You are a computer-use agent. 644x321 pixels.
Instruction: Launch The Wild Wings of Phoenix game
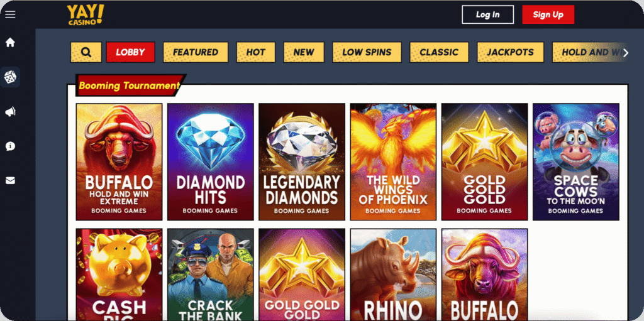(393, 161)
